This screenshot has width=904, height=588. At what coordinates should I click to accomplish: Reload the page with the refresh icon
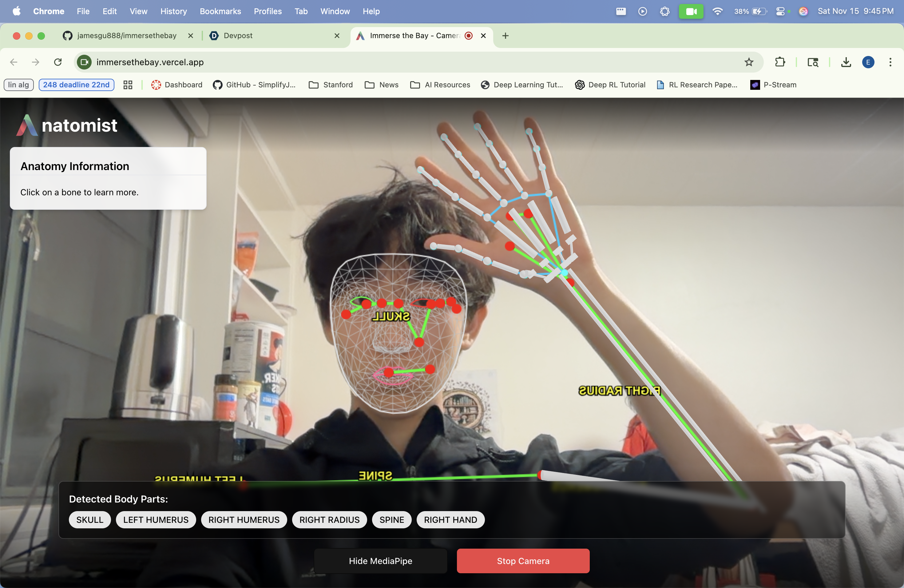[x=58, y=62]
